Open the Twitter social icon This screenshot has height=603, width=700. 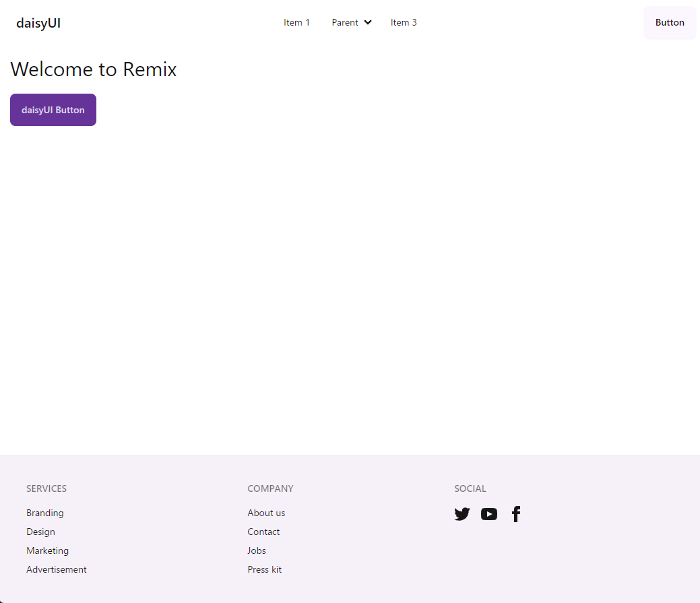point(462,514)
